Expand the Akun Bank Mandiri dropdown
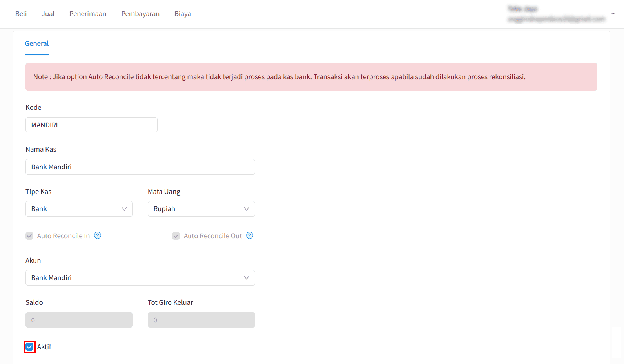Screen dimensions: 624x364 (140, 278)
